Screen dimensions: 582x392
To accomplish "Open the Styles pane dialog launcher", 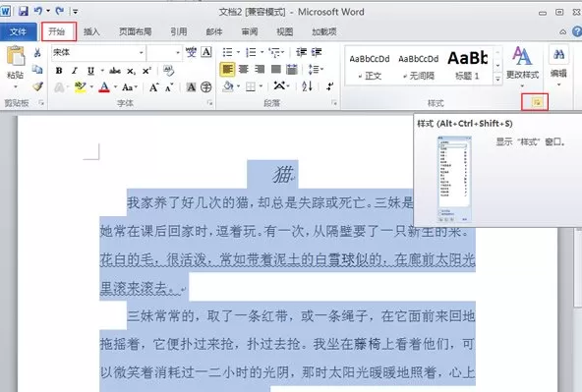I will [x=536, y=102].
